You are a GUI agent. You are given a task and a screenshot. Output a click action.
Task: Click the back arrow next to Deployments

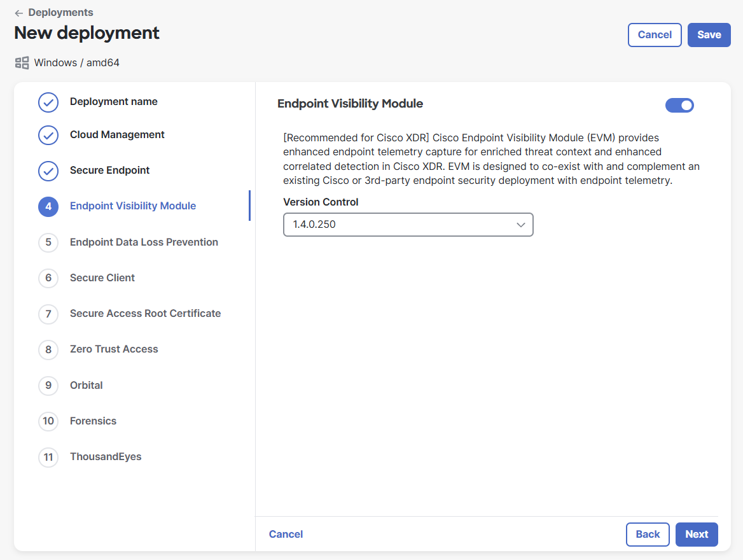coord(19,13)
